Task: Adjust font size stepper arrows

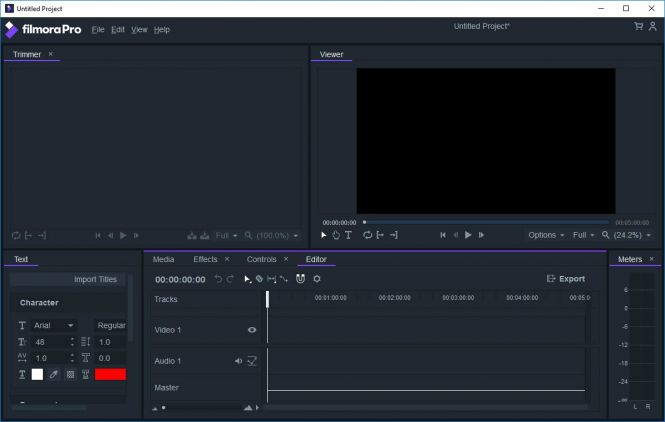Action: 72,342
